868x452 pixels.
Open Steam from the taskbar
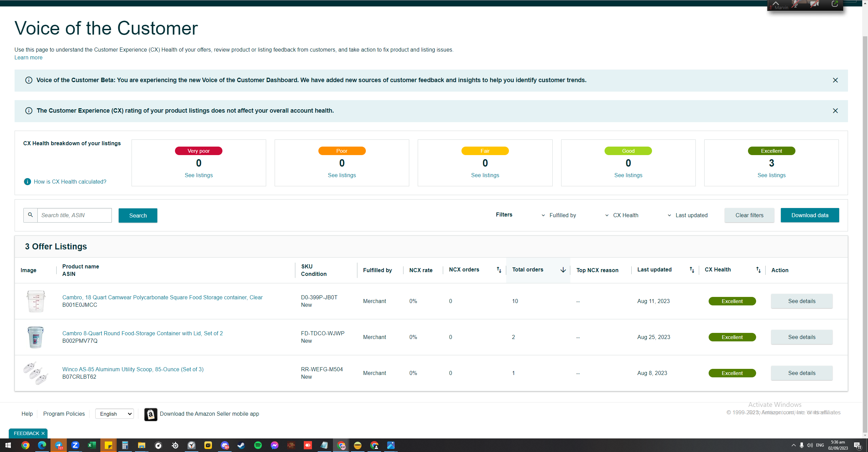(241, 445)
